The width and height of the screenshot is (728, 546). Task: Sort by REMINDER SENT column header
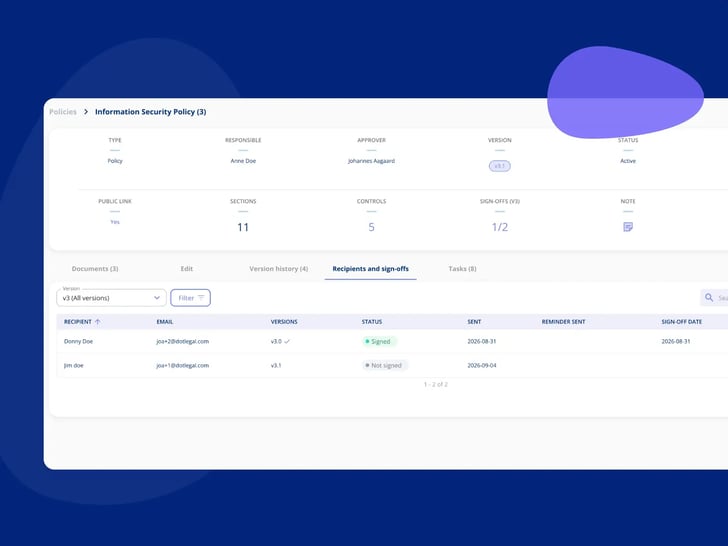tap(563, 322)
